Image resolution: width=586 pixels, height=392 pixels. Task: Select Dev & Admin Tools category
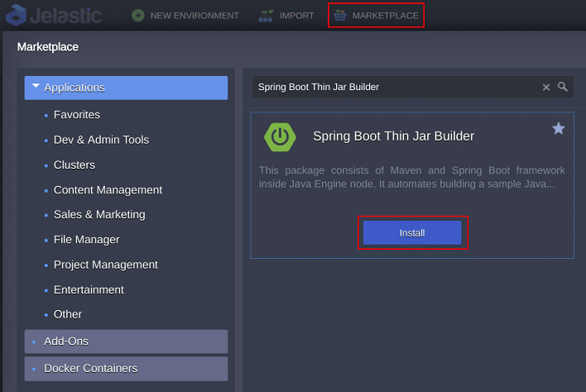101,140
